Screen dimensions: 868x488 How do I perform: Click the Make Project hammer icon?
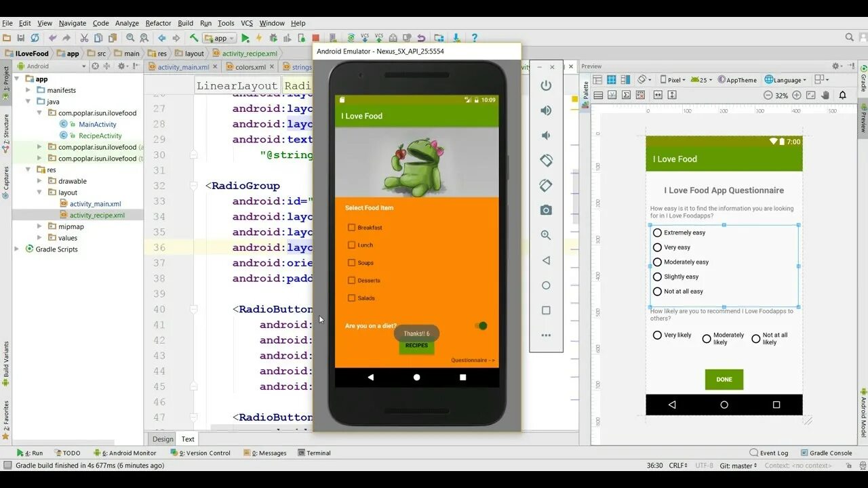click(194, 38)
